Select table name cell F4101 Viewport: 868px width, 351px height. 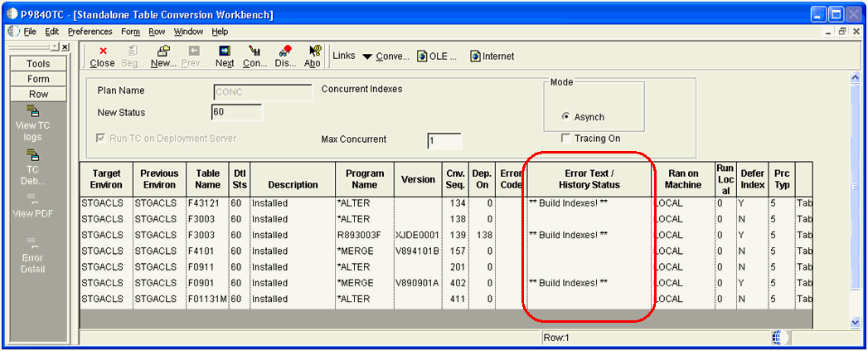pyautogui.click(x=207, y=251)
